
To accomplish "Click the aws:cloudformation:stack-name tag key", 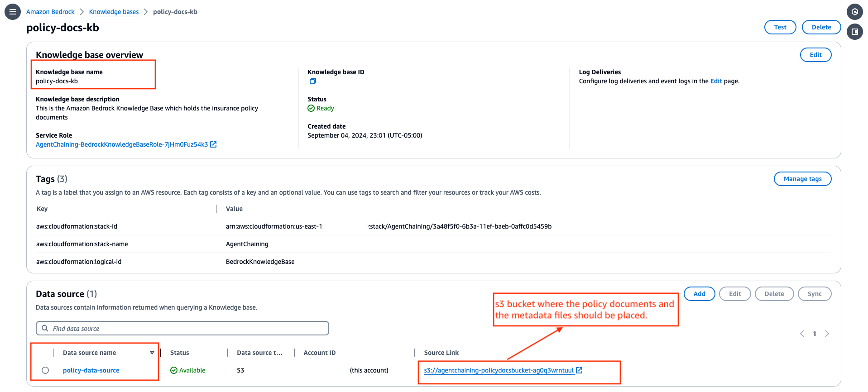I will (82, 244).
